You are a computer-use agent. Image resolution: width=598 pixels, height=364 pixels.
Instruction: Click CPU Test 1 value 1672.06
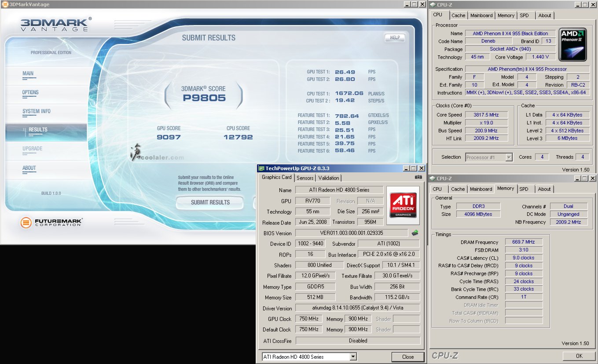point(349,93)
